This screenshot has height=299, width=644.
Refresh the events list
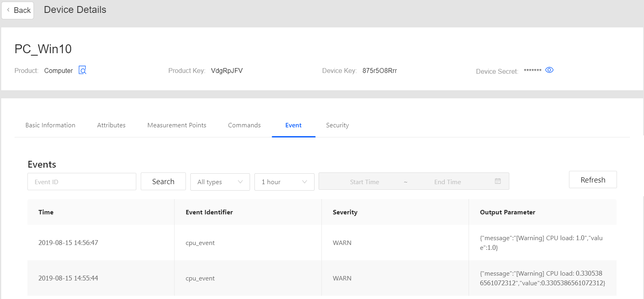pos(593,180)
